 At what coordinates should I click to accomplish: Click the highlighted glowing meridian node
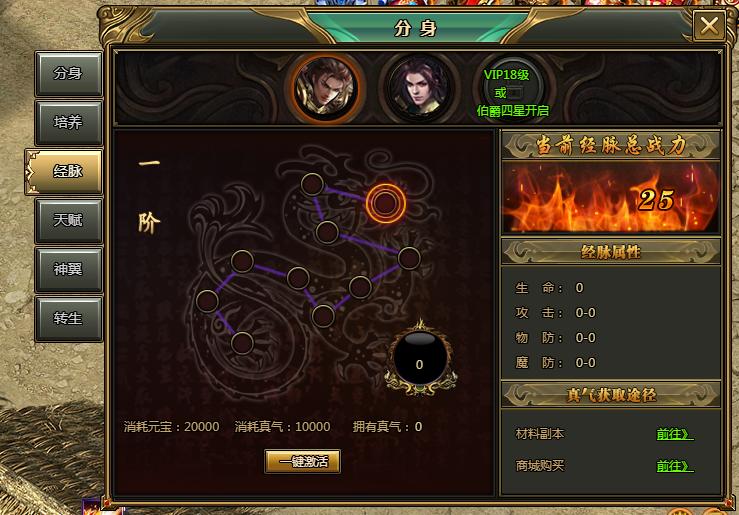pyautogui.click(x=386, y=204)
